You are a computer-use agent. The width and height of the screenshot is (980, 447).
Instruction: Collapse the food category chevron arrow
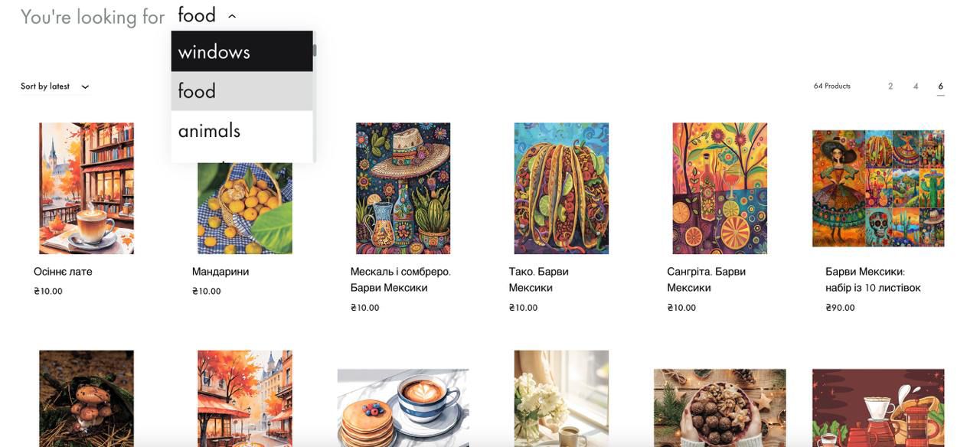(232, 16)
